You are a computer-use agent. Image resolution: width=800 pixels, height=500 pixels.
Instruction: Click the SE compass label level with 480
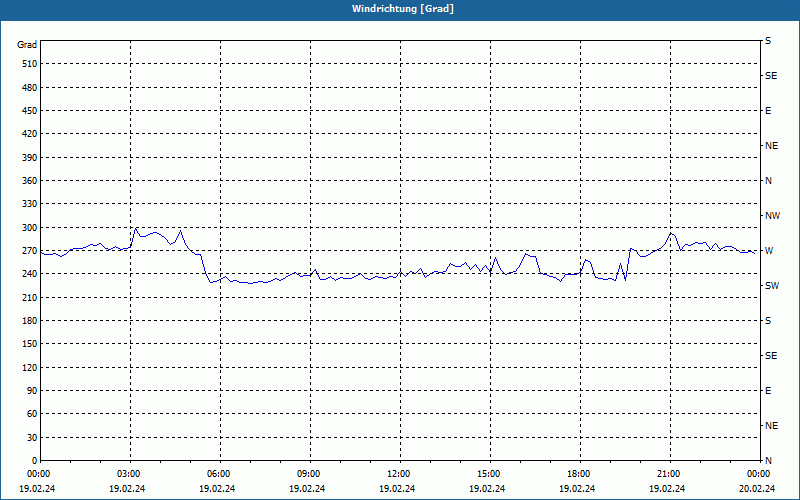(x=771, y=76)
